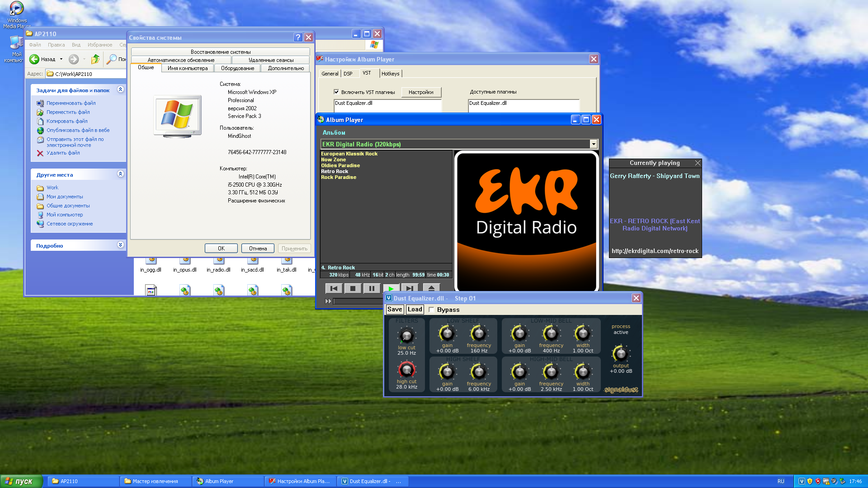Image resolution: width=868 pixels, height=488 pixels.
Task: Click the low cut filter knob
Action: point(406,335)
